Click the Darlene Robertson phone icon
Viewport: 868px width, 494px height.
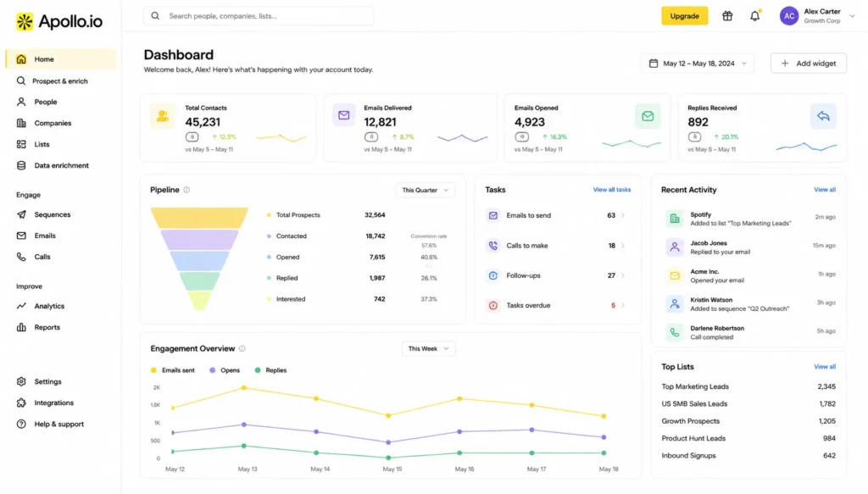click(x=674, y=332)
